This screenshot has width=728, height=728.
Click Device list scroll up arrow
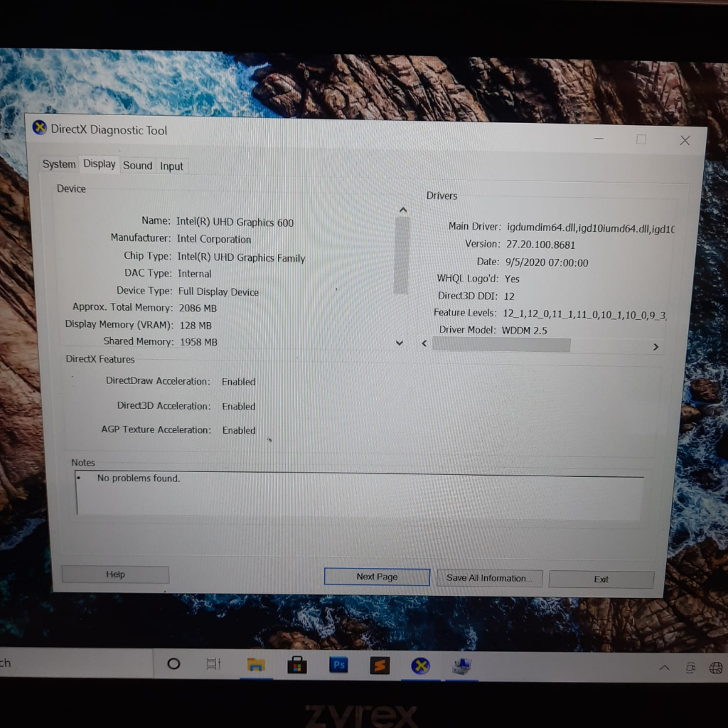pos(403,210)
